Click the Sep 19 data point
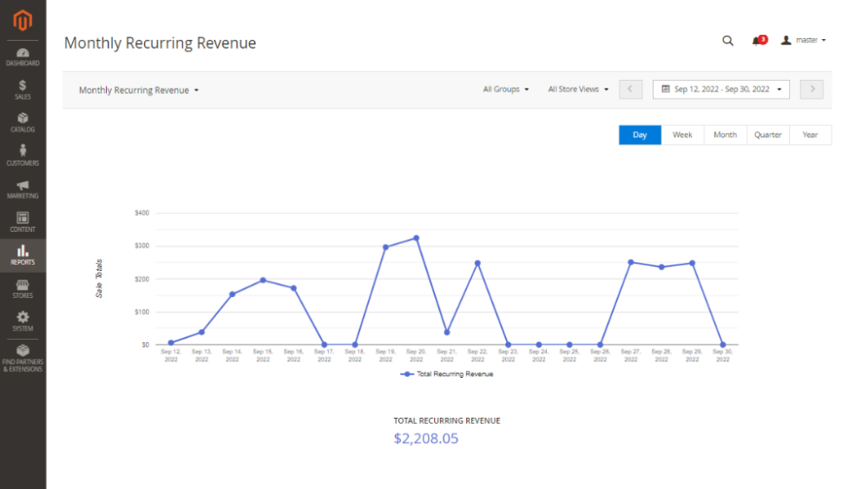Viewport: 868px width, 489px height. [386, 247]
